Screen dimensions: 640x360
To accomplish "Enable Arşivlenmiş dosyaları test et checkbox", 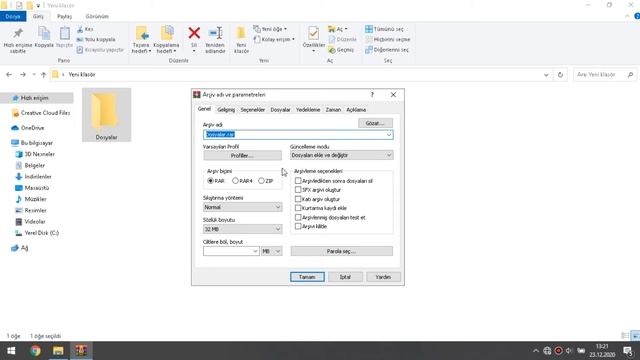I will pyautogui.click(x=298, y=218).
